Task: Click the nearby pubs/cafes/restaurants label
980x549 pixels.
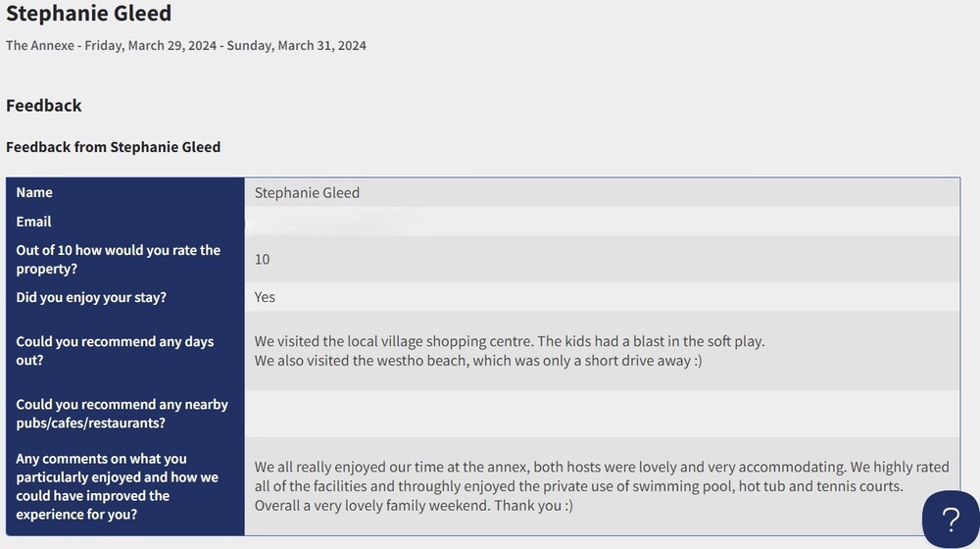Action: [122, 413]
